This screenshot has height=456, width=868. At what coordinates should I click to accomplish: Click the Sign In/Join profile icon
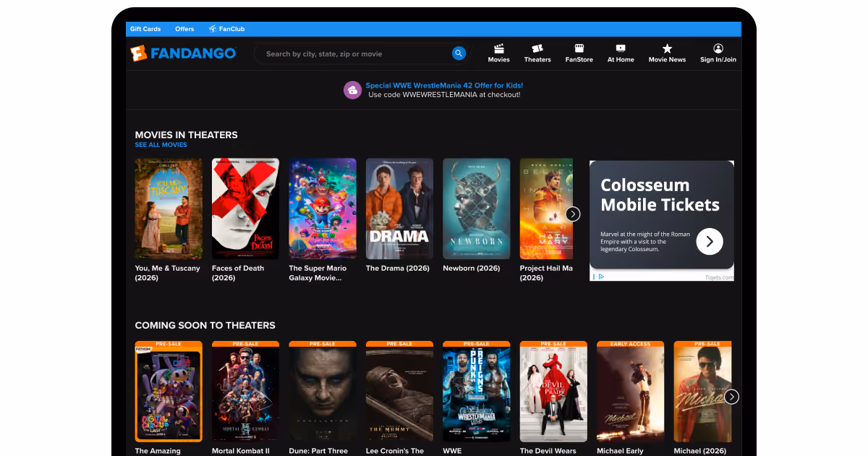click(718, 48)
